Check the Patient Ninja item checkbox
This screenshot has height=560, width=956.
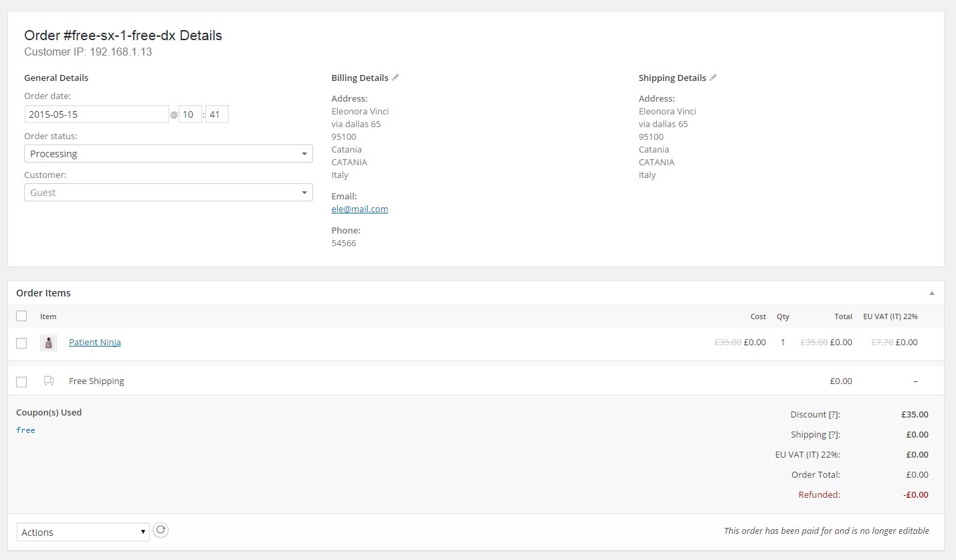pyautogui.click(x=21, y=343)
